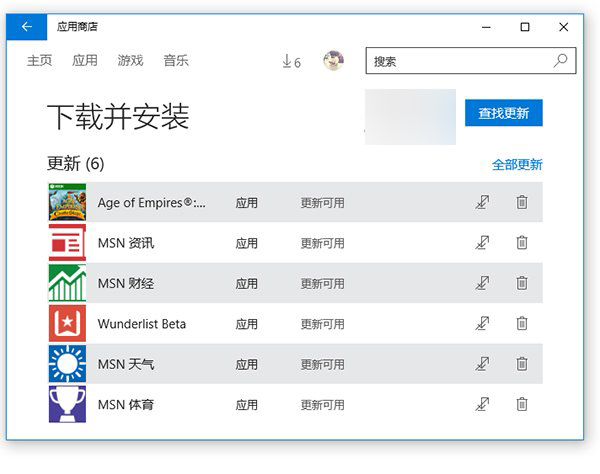
Task: Select the MSN 资讯 app name
Action: (126, 243)
